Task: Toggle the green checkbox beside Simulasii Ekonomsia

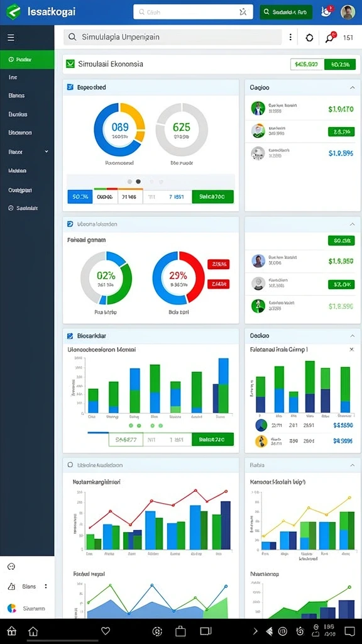Action: pos(70,64)
